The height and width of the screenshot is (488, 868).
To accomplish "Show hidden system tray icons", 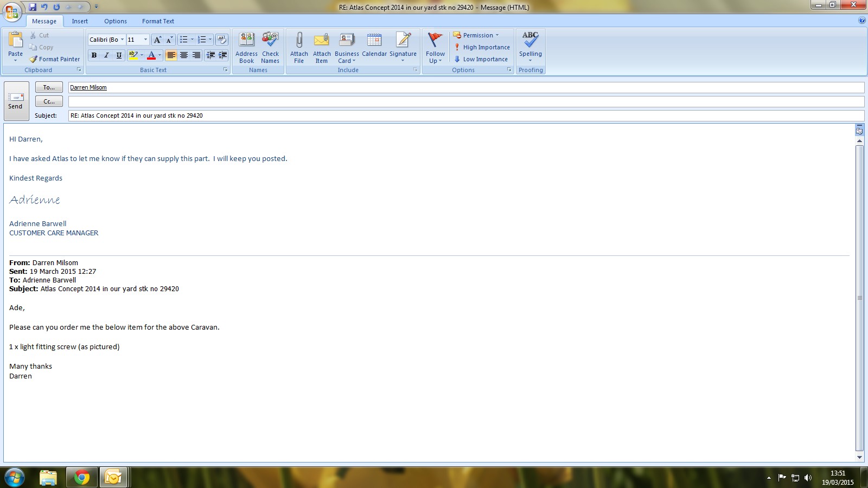I will [x=769, y=478].
